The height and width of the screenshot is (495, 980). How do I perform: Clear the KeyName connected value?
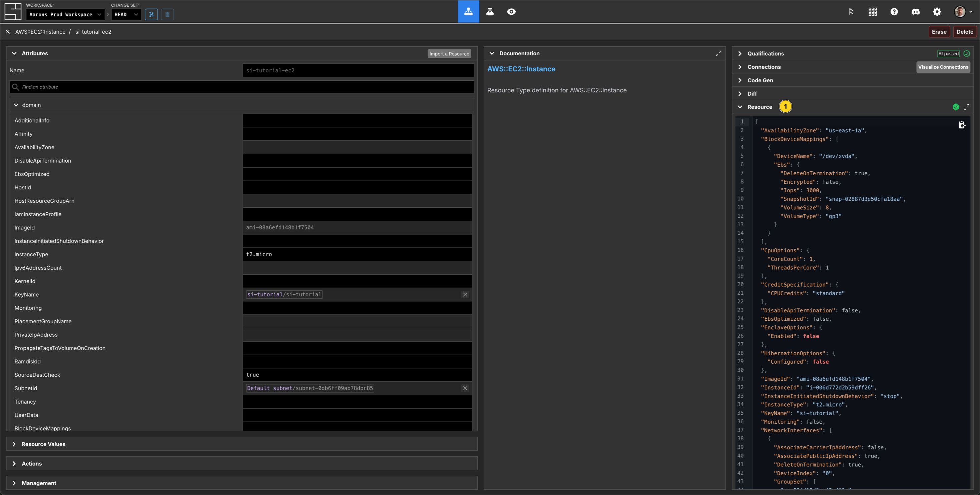click(x=465, y=295)
